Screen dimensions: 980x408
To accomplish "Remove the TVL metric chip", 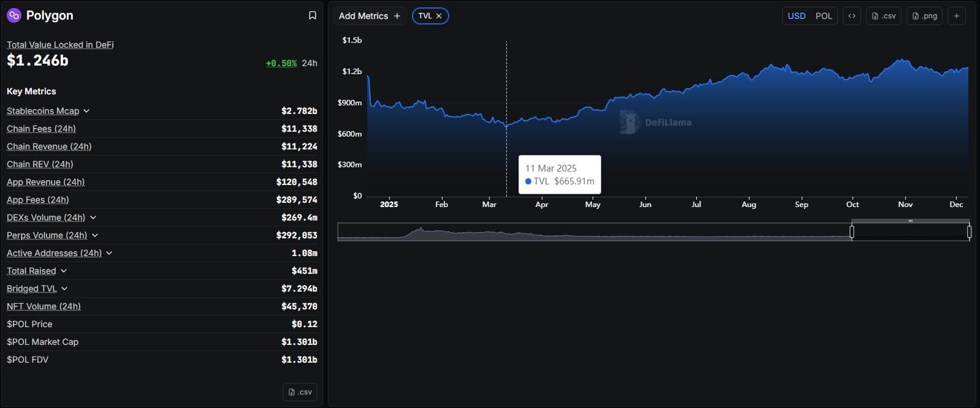I will (439, 16).
